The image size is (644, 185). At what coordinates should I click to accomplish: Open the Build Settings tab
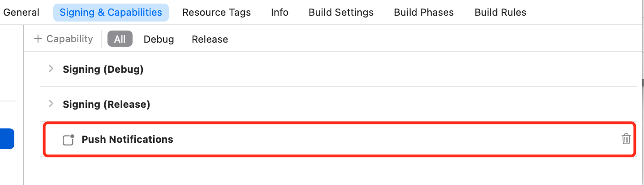tap(341, 13)
